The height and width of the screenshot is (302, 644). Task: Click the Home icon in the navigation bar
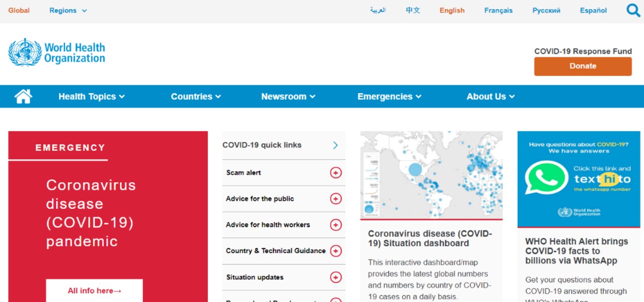[23, 96]
